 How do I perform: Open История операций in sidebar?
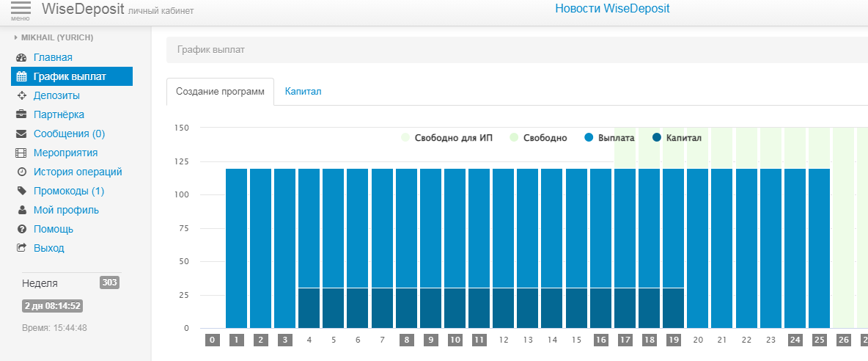click(x=77, y=172)
